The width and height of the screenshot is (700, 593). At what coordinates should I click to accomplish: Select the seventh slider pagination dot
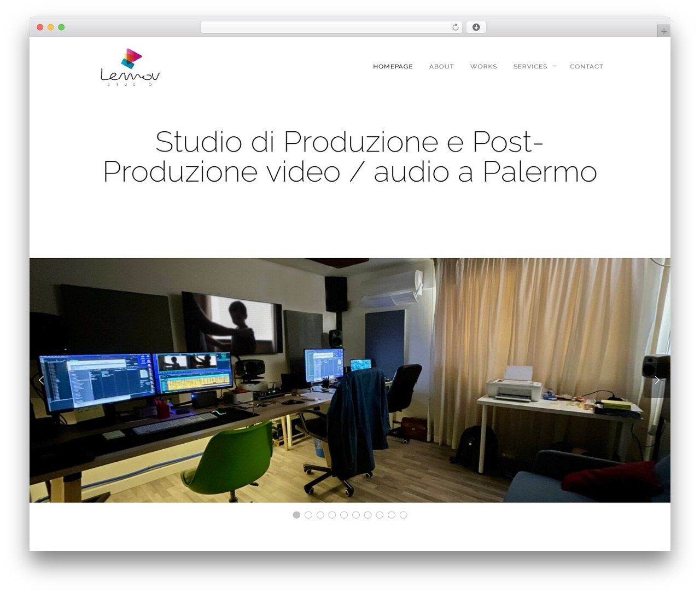click(367, 515)
